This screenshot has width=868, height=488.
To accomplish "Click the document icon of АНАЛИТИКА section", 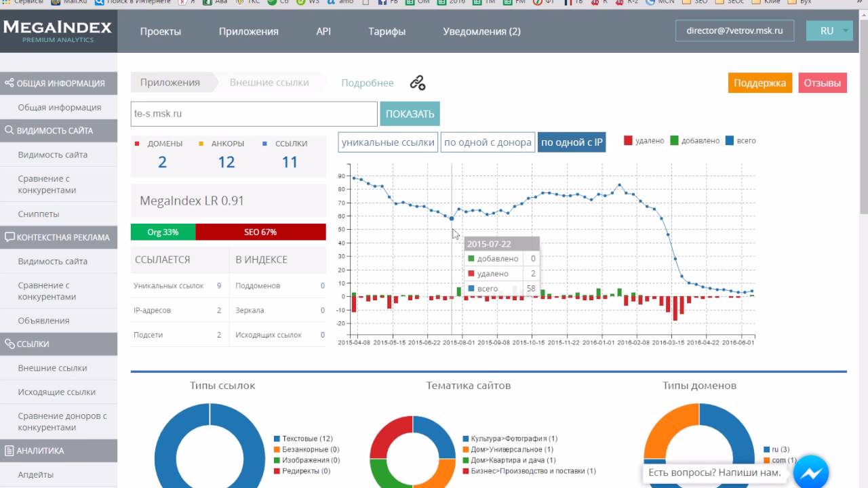I will click(x=9, y=451).
